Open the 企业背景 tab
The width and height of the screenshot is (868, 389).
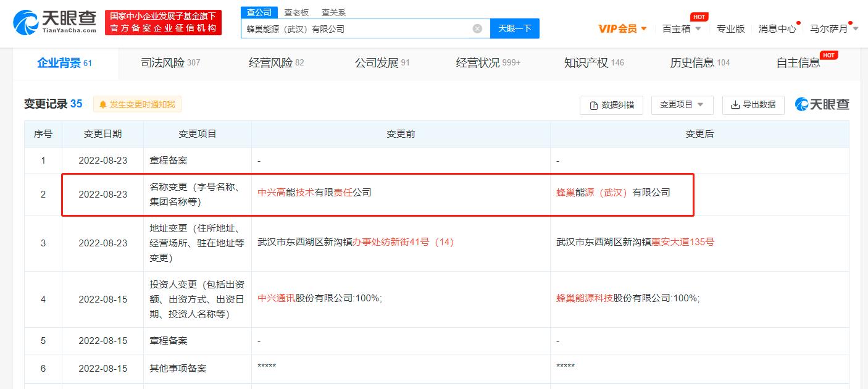64,63
